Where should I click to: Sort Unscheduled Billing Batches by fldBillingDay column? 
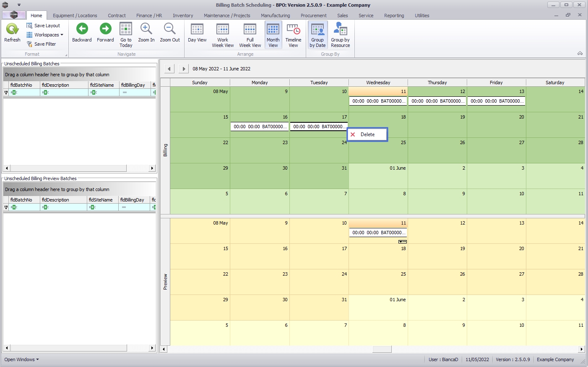[135, 85]
